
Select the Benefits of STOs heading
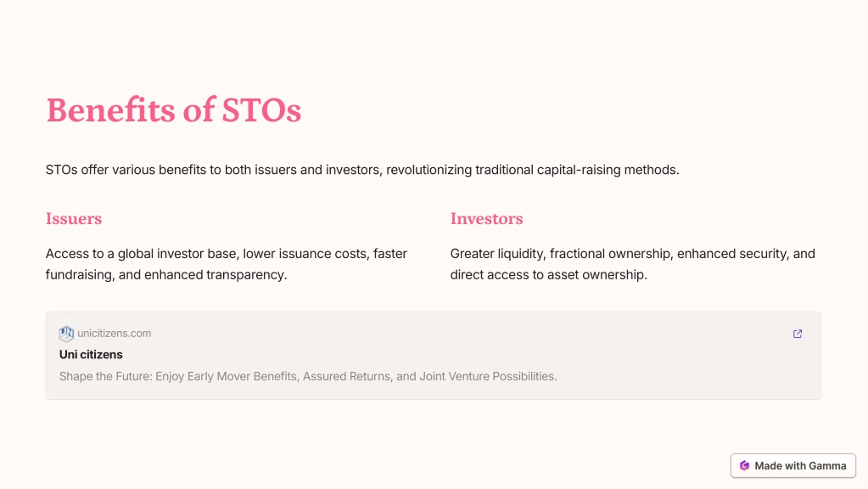[174, 110]
